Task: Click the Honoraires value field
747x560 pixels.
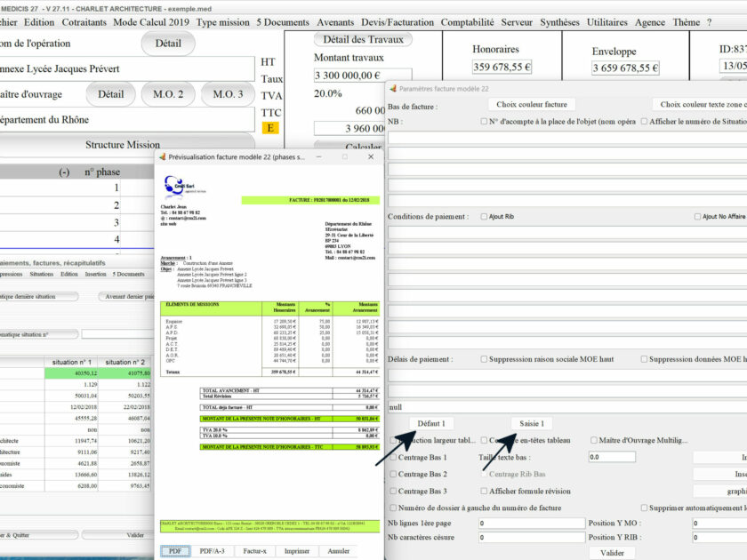Action: [502, 68]
